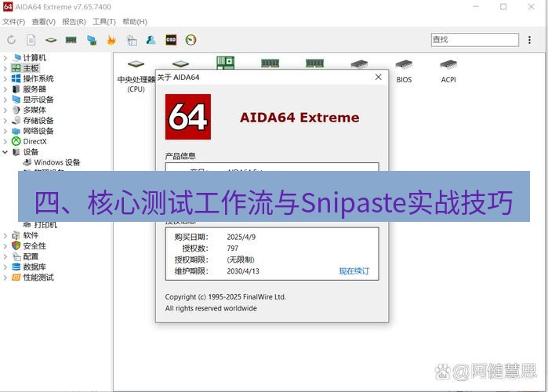The width and height of the screenshot is (548, 392).
Task: Open the 帮助(H) menu
Action: (x=135, y=22)
